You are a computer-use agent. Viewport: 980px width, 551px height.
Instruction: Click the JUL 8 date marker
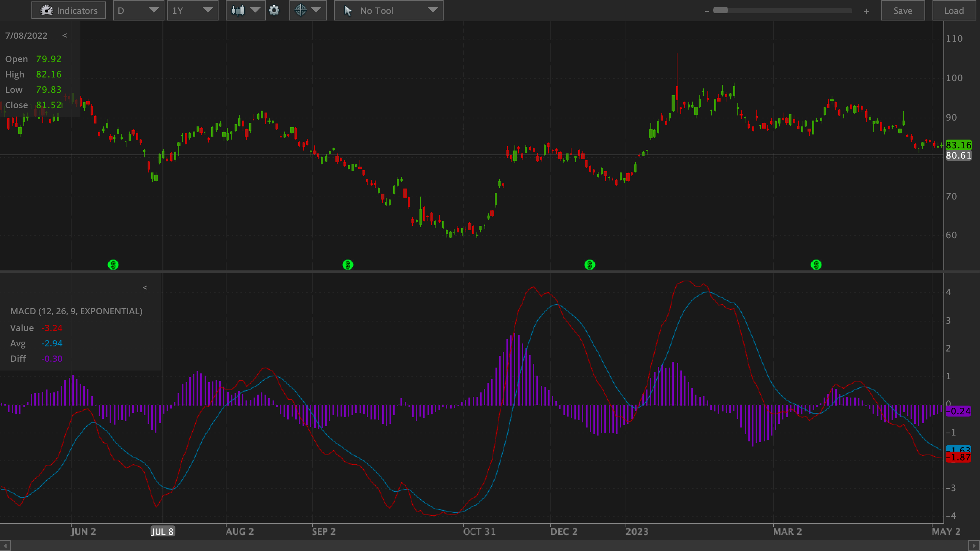[x=163, y=532]
